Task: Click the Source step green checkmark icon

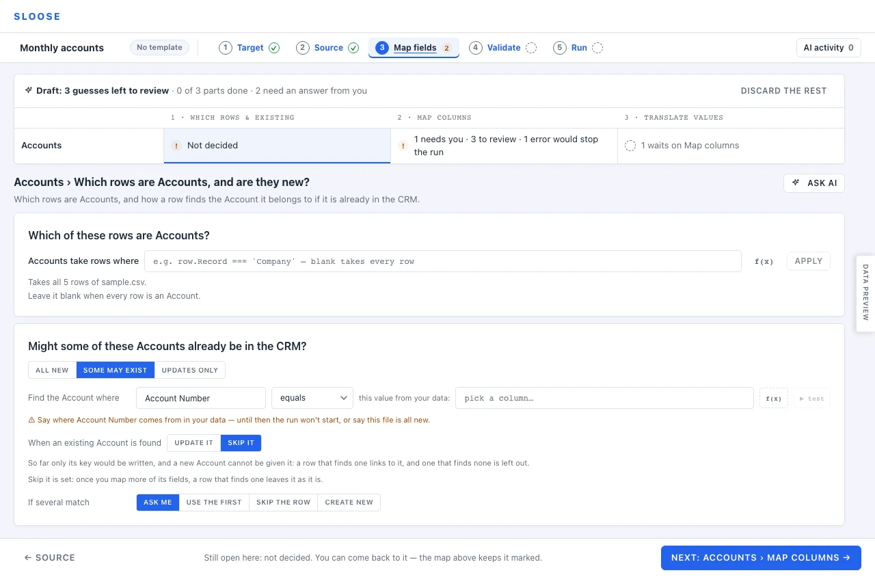Action: [353, 48]
